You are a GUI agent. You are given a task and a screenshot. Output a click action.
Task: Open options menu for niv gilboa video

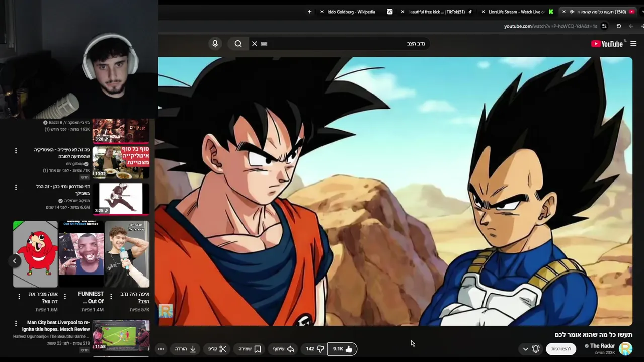pyautogui.click(x=16, y=151)
